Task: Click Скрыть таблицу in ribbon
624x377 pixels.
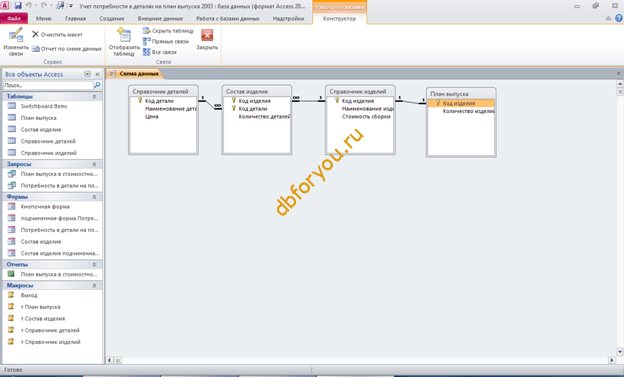Action: (168, 31)
